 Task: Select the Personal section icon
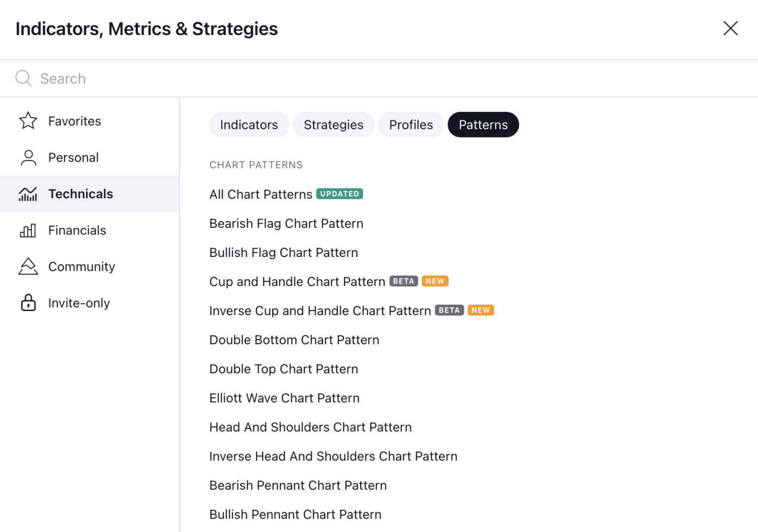click(x=28, y=157)
